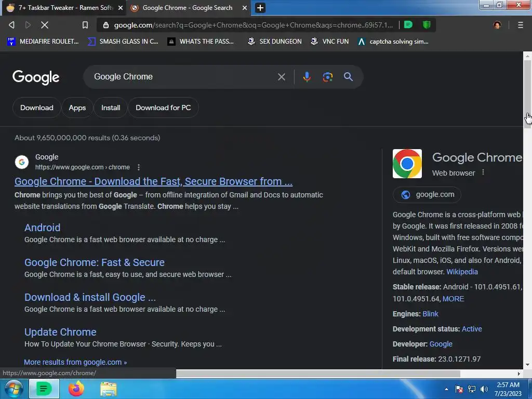The height and width of the screenshot is (399, 532).
Task: Click the Chrome logo in the knowledge panel
Action: point(407,164)
